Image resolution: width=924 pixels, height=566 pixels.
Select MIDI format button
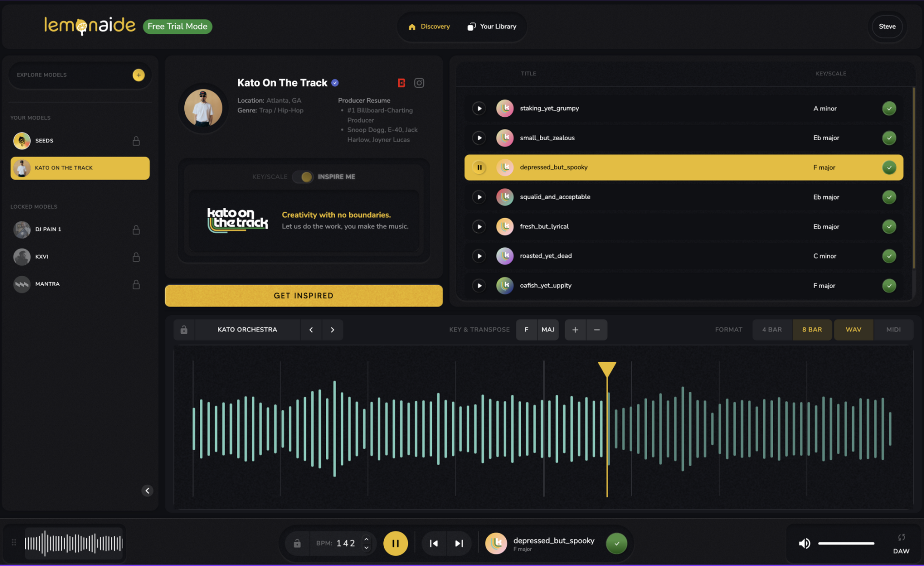(893, 330)
